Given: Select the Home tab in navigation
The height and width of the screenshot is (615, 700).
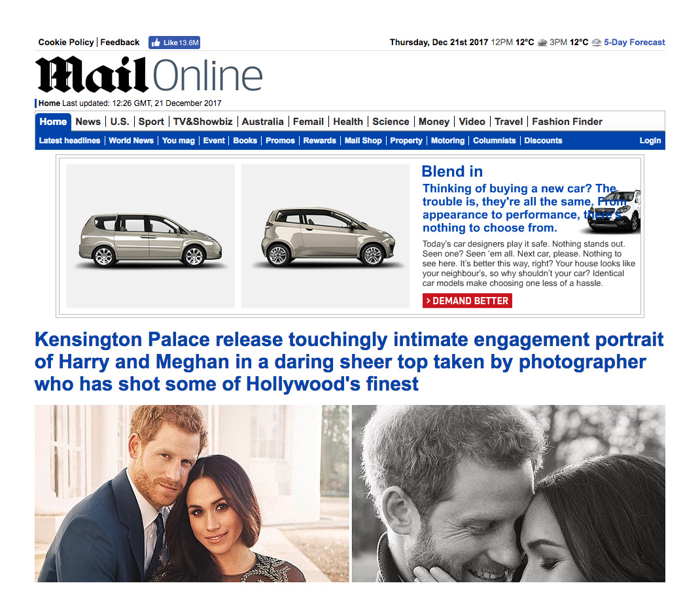Looking at the screenshot, I should 53,122.
